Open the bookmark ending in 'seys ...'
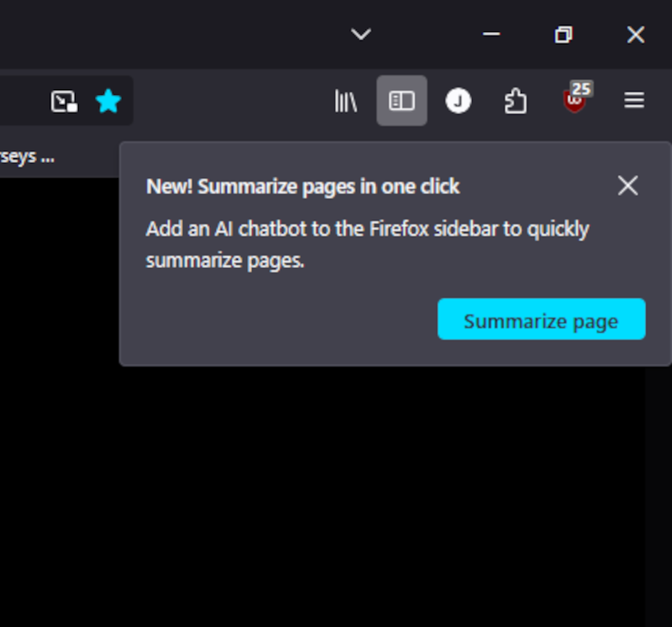Viewport: 672px width, 627px height. point(28,157)
